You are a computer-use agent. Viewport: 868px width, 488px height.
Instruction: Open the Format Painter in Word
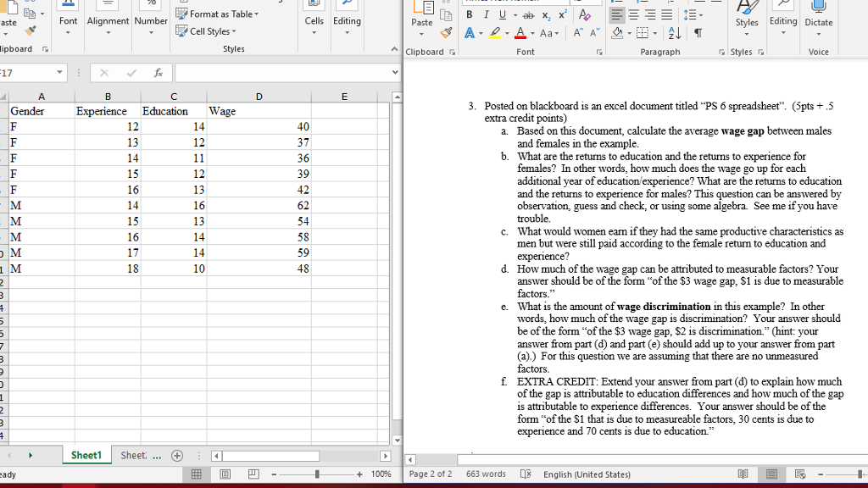click(447, 32)
